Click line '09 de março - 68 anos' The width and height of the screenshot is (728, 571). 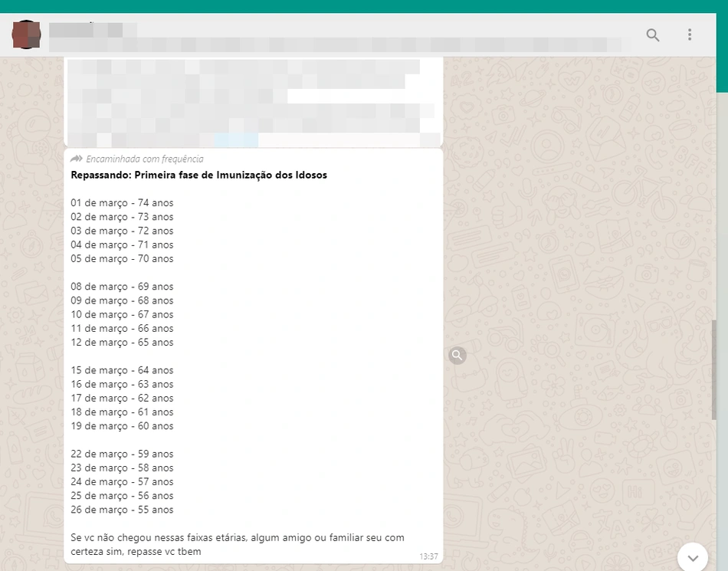122,300
